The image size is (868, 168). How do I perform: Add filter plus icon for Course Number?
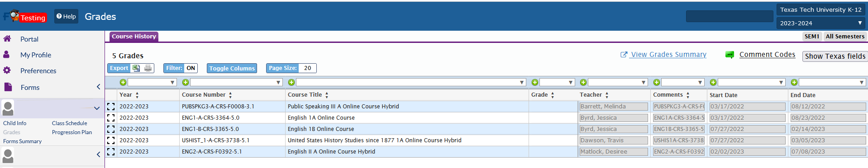[x=185, y=82]
